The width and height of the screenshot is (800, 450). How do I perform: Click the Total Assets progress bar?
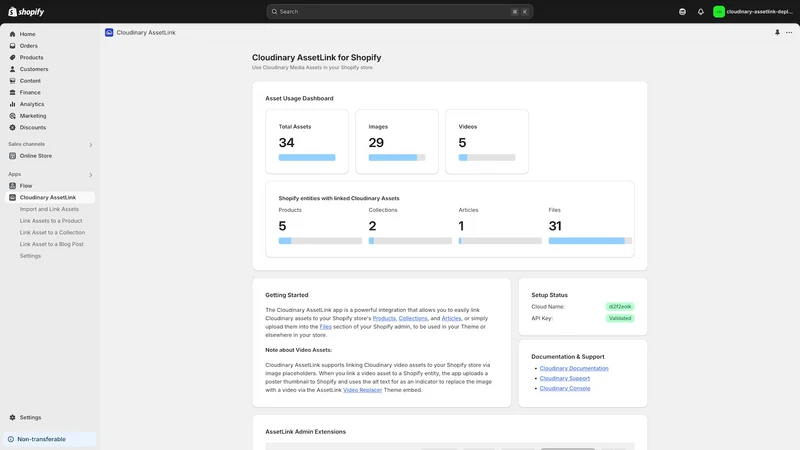[307, 158]
